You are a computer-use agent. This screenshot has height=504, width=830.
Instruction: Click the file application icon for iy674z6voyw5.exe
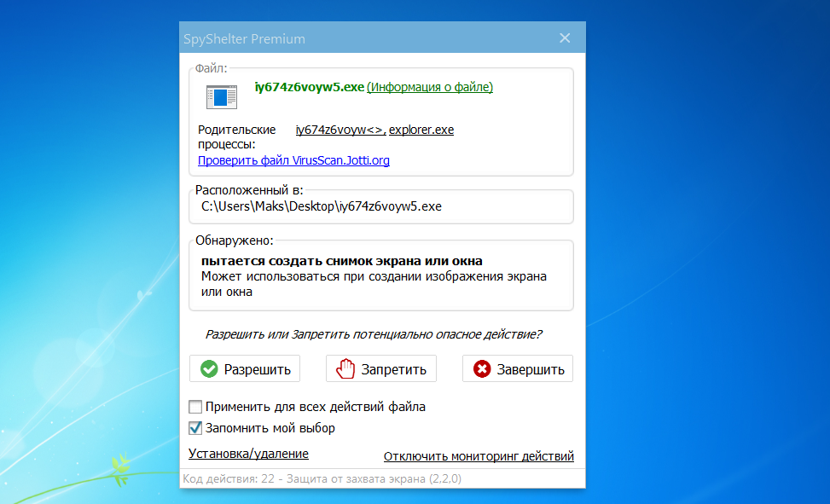pos(221,97)
